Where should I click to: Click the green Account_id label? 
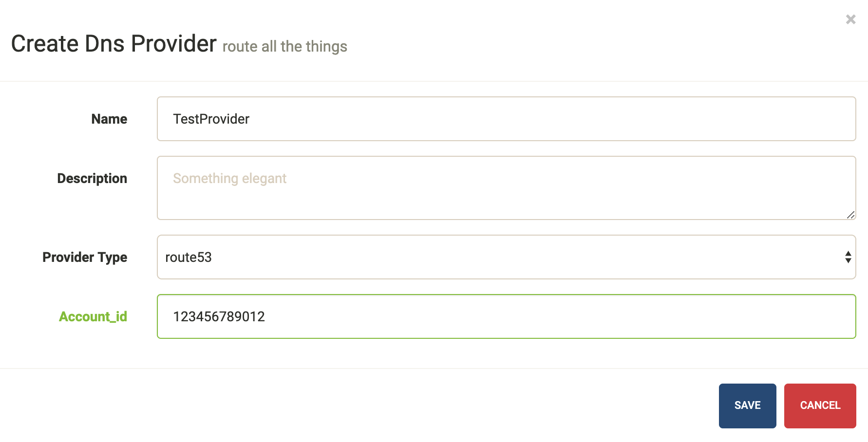tap(93, 316)
